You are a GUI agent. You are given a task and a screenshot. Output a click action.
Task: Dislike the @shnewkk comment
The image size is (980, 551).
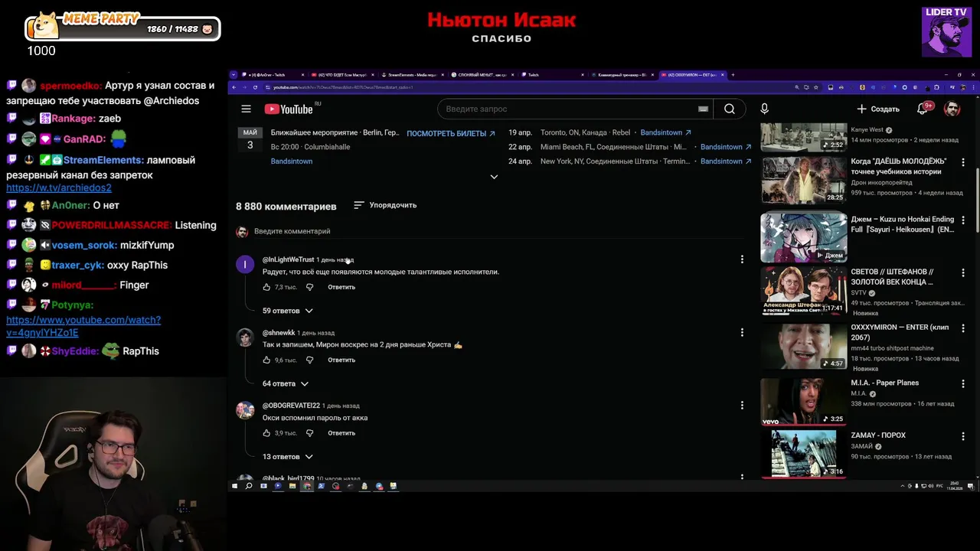(x=309, y=360)
